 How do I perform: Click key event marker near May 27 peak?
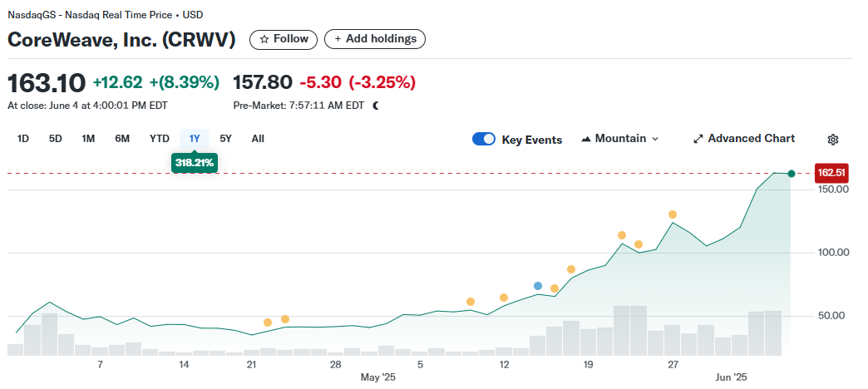tap(672, 214)
